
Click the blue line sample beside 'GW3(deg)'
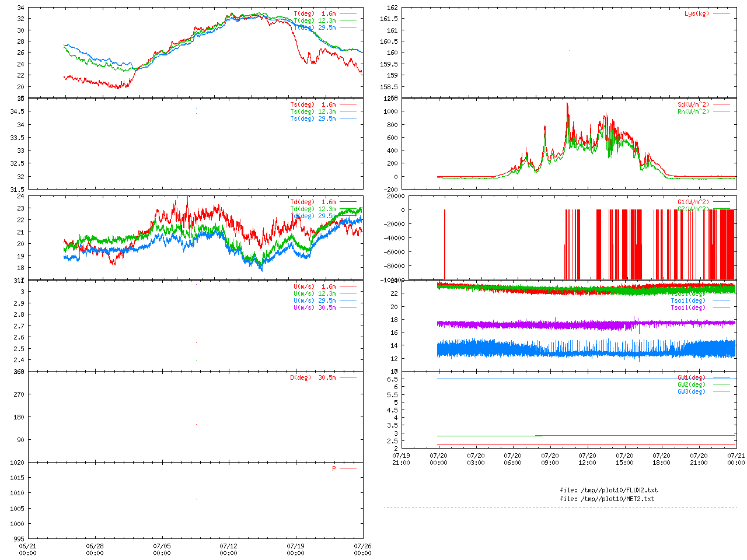(721, 391)
